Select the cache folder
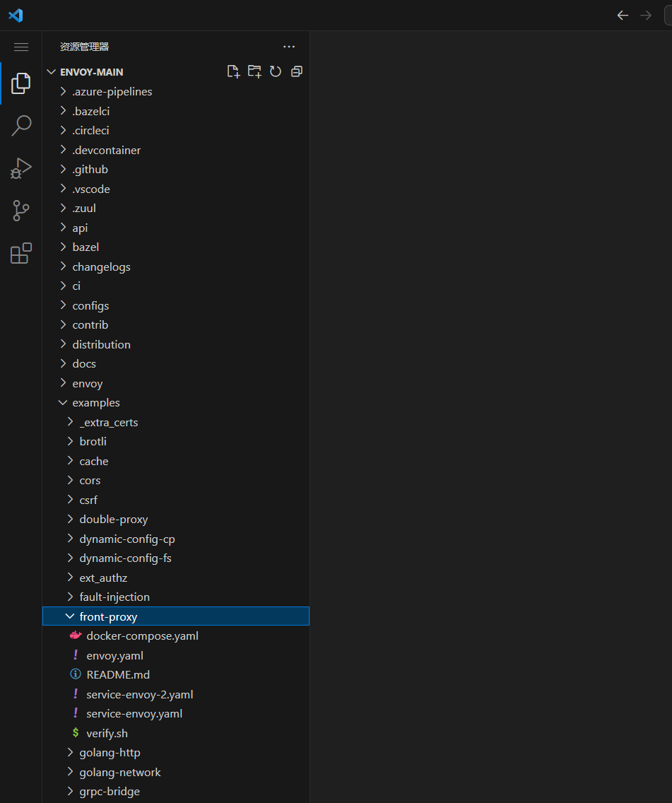Viewport: 672px width, 803px height. pos(176,461)
